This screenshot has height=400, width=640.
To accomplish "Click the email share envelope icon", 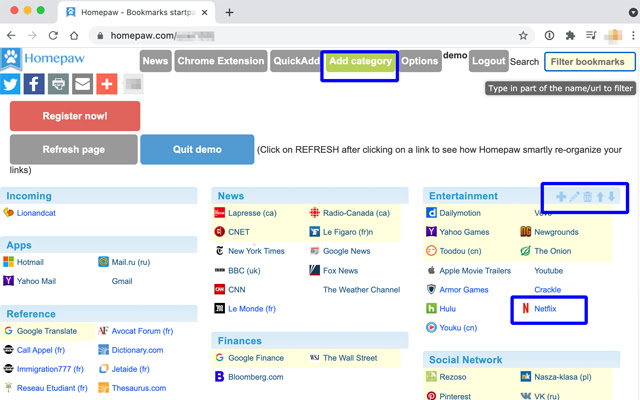I will click(82, 84).
